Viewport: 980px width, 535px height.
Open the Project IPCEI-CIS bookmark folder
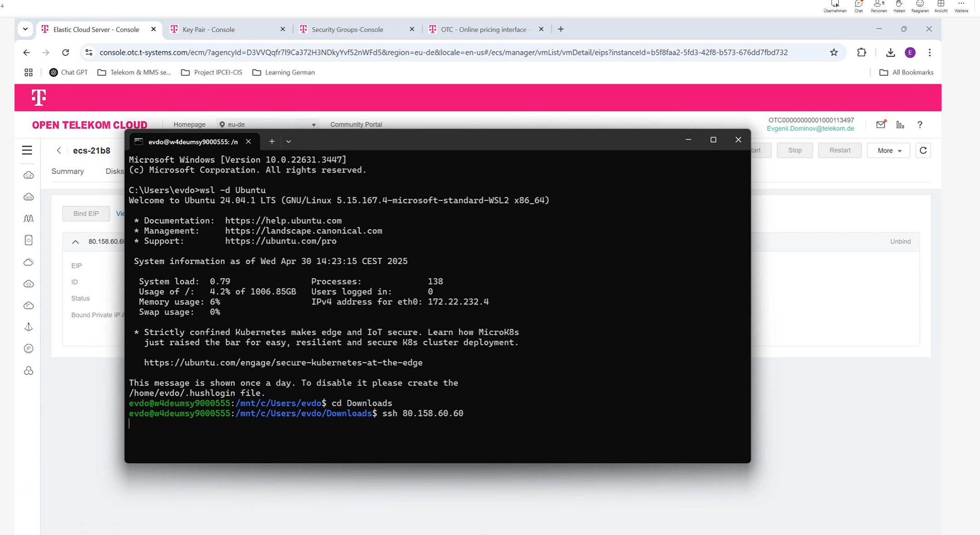(212, 72)
